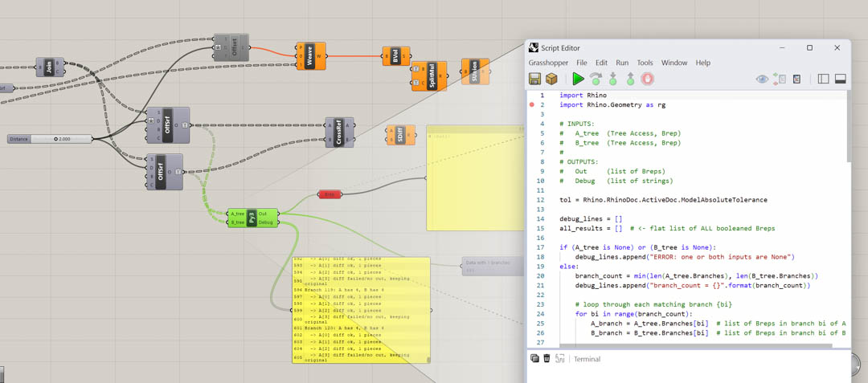Click the package box icon in toolbar
This screenshot has width=868, height=383.
(551, 79)
